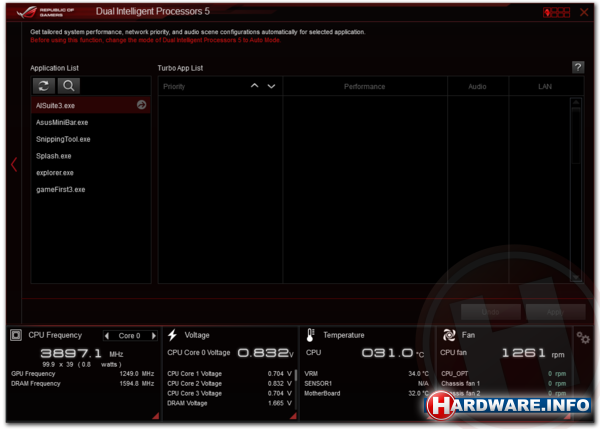Add AISuite3.exe to Turbo App List arrow
600x429 pixels.
(x=142, y=105)
